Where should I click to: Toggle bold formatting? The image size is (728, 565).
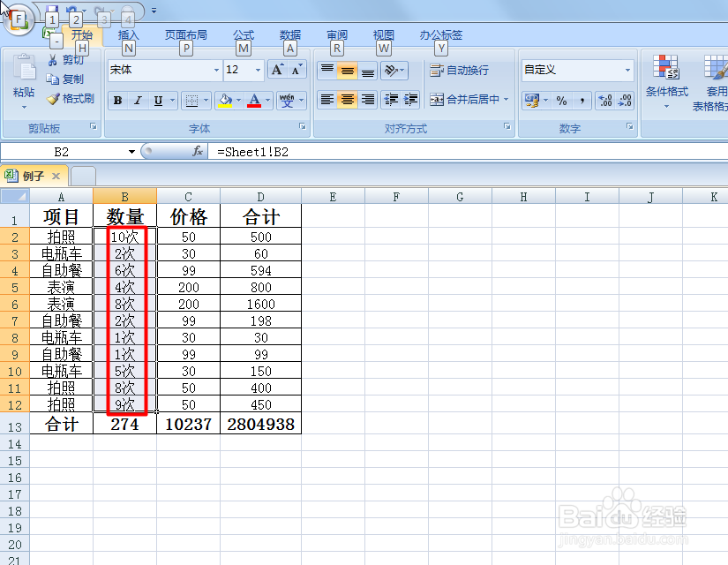click(x=116, y=100)
